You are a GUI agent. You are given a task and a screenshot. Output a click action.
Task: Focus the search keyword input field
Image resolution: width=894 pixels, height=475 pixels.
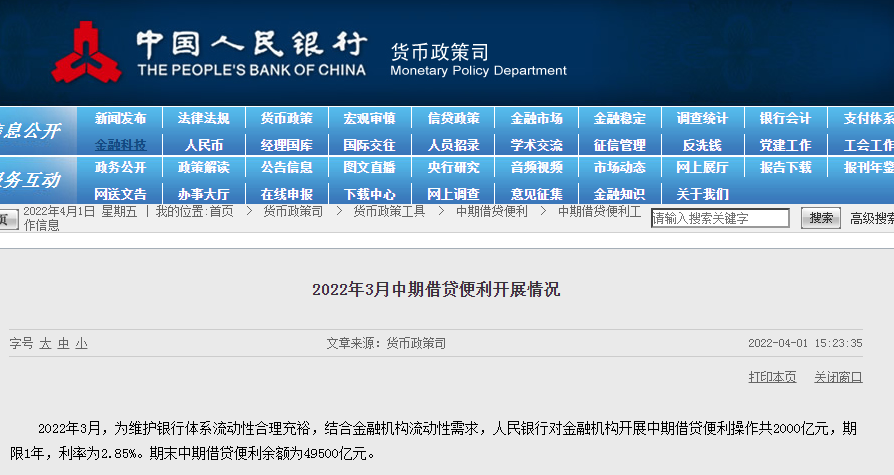720,218
